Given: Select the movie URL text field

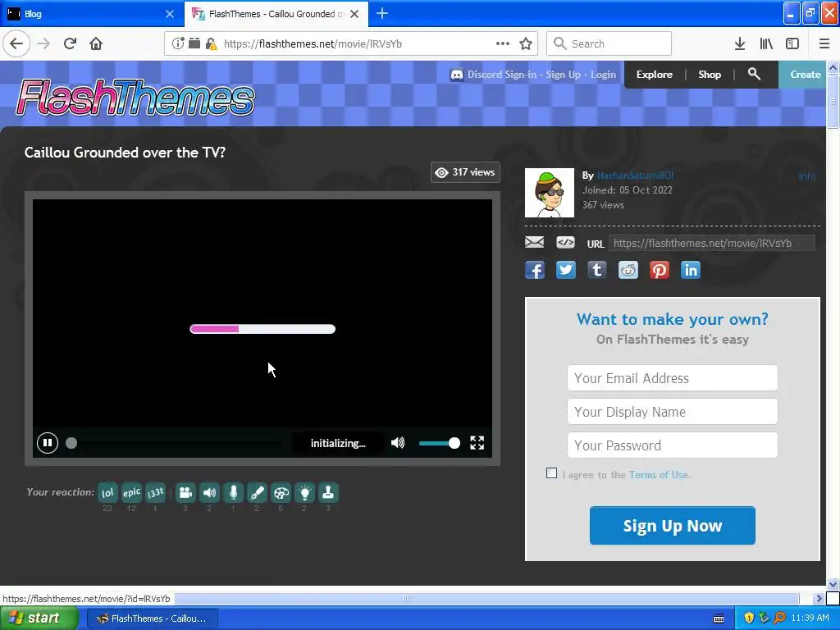Looking at the screenshot, I should coord(711,243).
